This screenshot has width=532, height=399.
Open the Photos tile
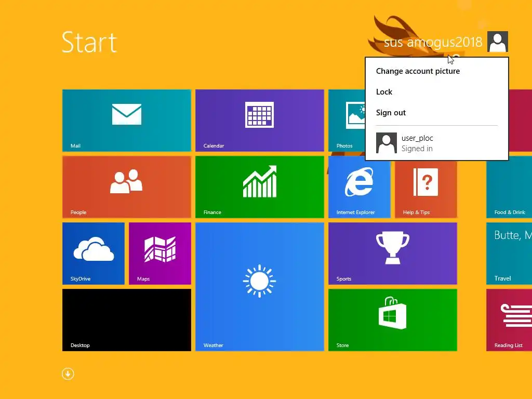pyautogui.click(x=347, y=121)
